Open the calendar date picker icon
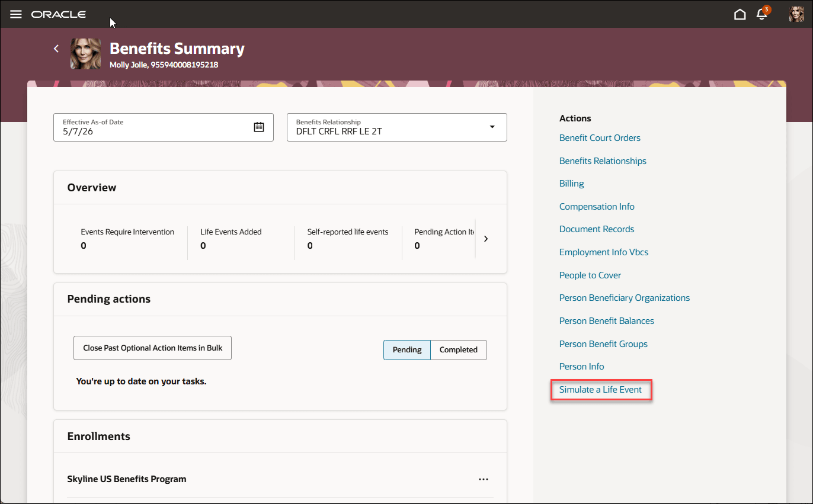This screenshot has height=504, width=813. click(259, 127)
